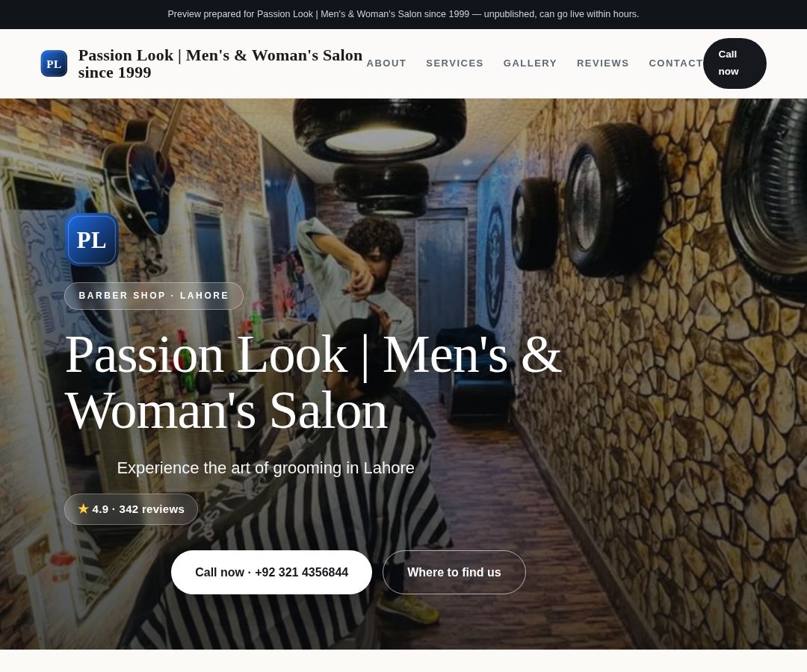Click the gold star rating icon
The width and height of the screenshot is (807, 672).
tap(84, 508)
